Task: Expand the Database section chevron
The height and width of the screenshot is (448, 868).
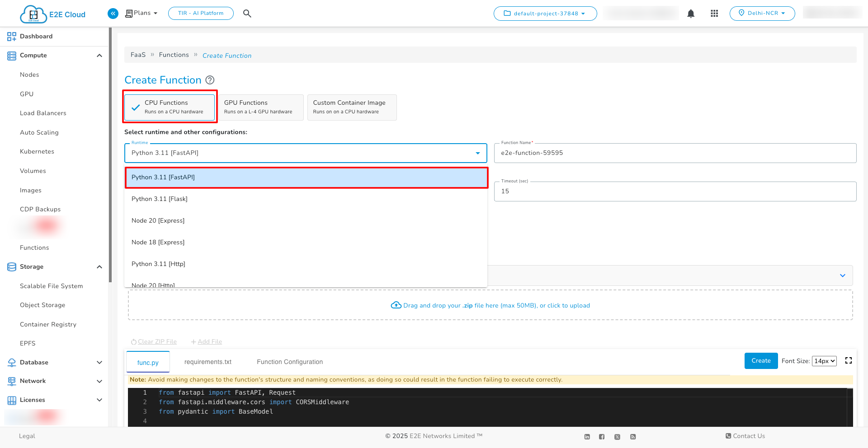Action: 99,363
